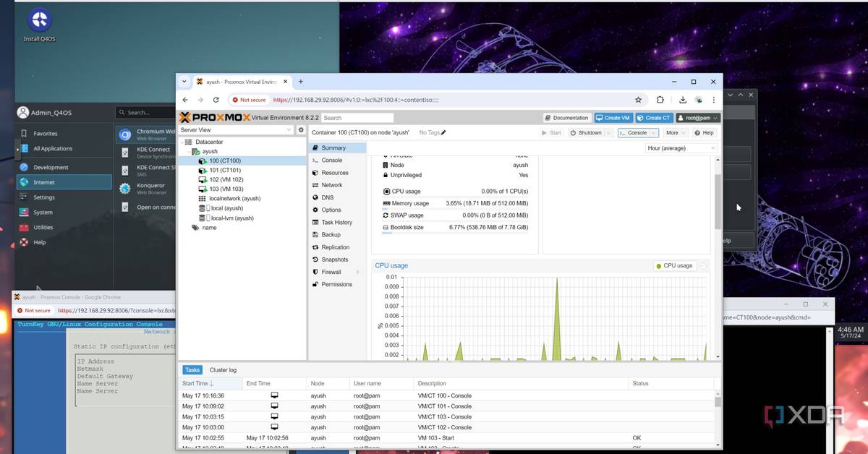This screenshot has width=868, height=454.
Task: Click the Proxmox search field
Action: tap(357, 118)
